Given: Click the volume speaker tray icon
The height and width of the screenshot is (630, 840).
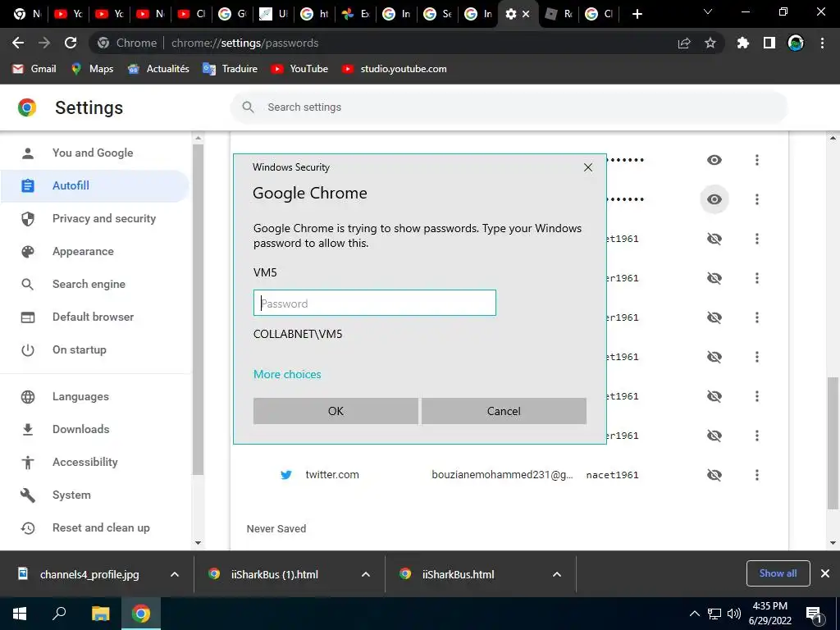Looking at the screenshot, I should (x=734, y=614).
